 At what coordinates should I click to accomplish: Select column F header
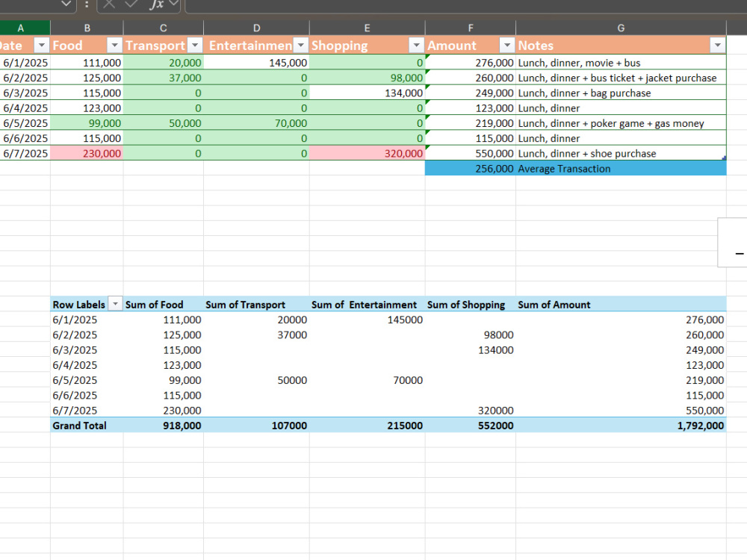point(470,28)
